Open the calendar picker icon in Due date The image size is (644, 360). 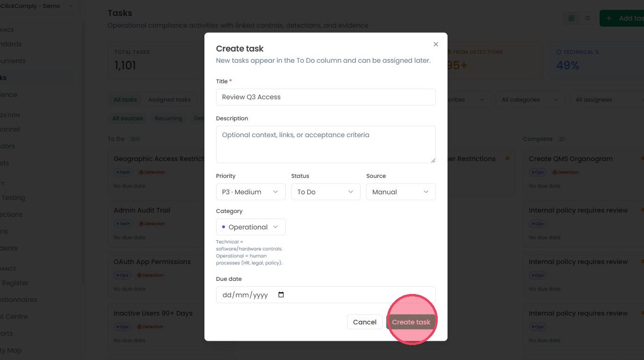[x=281, y=295]
